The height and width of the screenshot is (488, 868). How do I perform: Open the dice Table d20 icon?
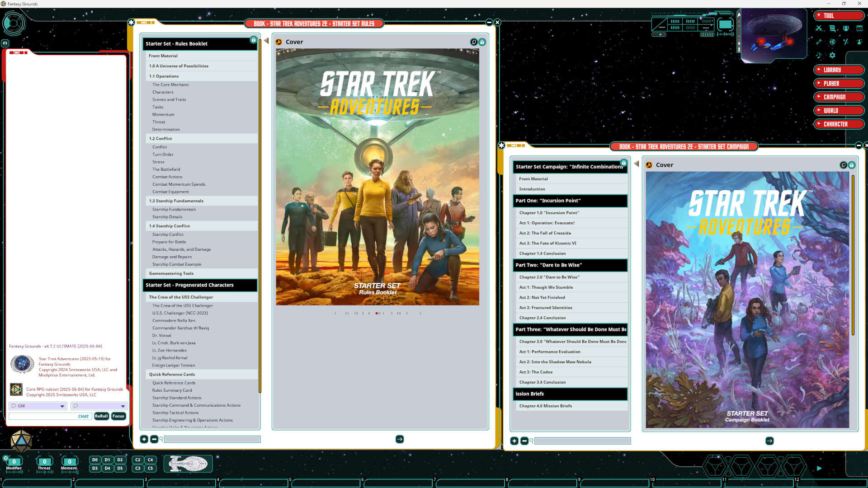tap(832, 42)
